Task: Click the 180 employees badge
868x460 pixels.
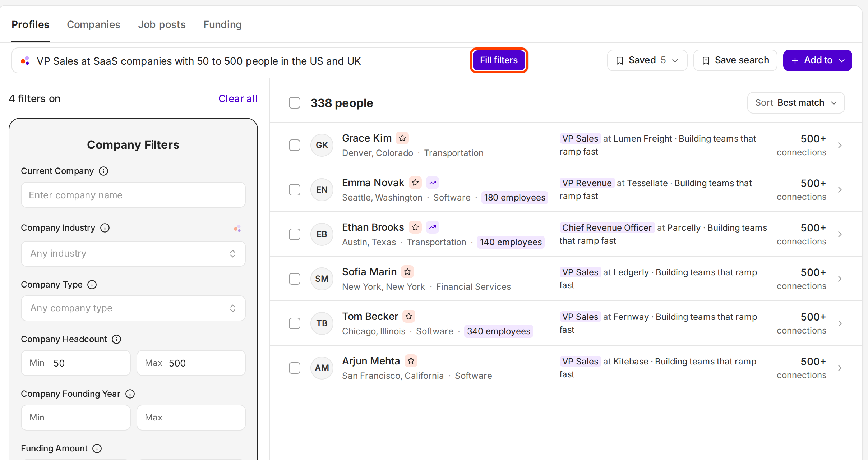Action: 514,198
